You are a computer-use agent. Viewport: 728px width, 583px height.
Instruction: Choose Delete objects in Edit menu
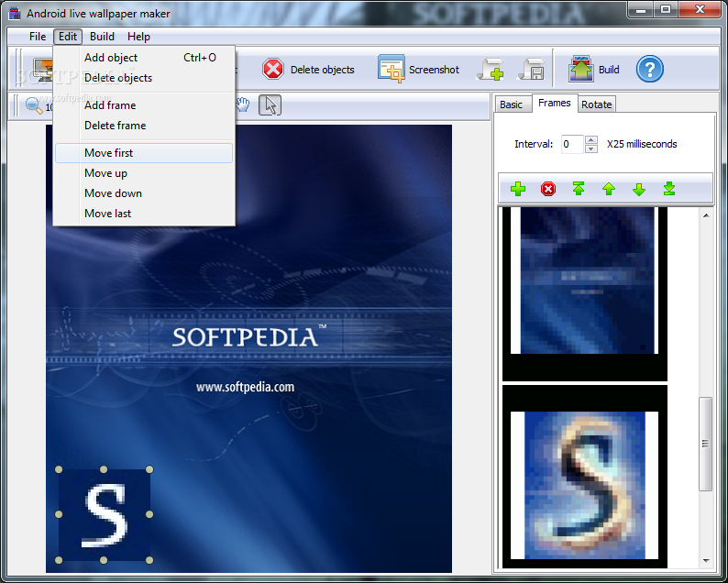click(144, 78)
